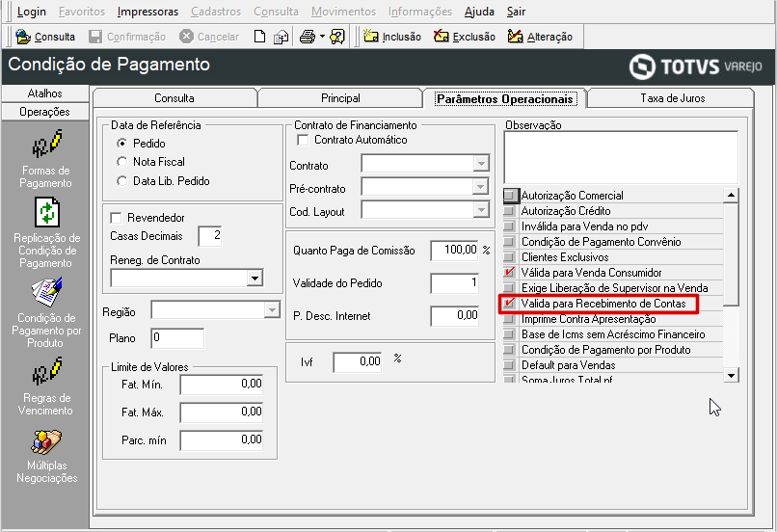This screenshot has width=777, height=532.
Task: Open the Reneg. de Contrato dropdown
Action: [255, 278]
